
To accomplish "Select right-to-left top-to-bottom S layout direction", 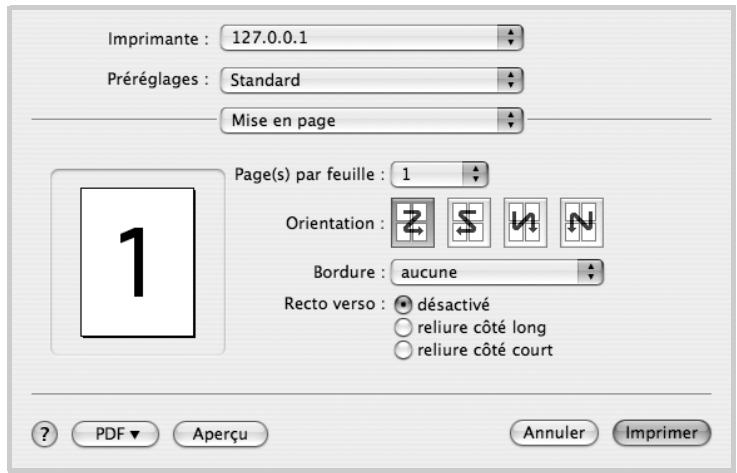I will (x=469, y=223).
